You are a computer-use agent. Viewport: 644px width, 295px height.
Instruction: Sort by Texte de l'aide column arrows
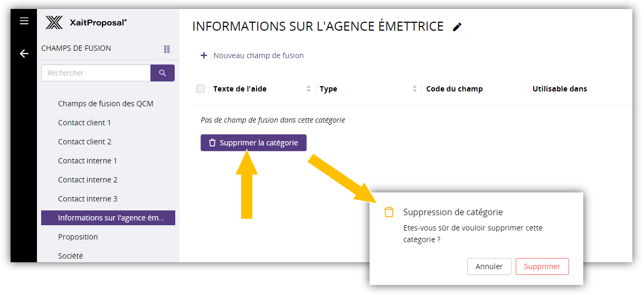tap(308, 89)
